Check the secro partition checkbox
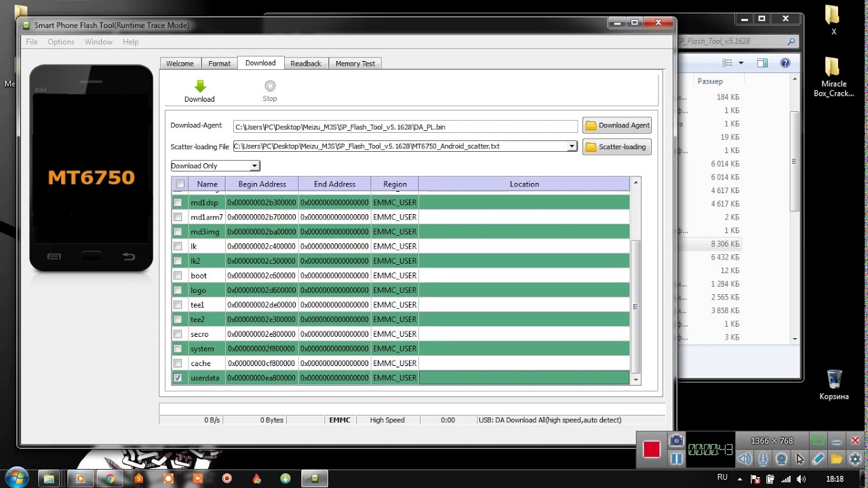Viewport: 868px width, 488px height. pyautogui.click(x=178, y=334)
